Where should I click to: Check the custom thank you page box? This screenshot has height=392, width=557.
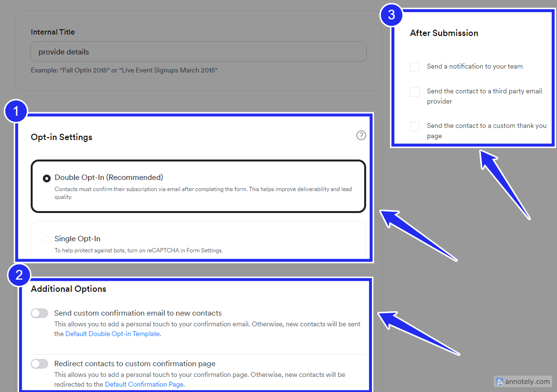point(414,126)
